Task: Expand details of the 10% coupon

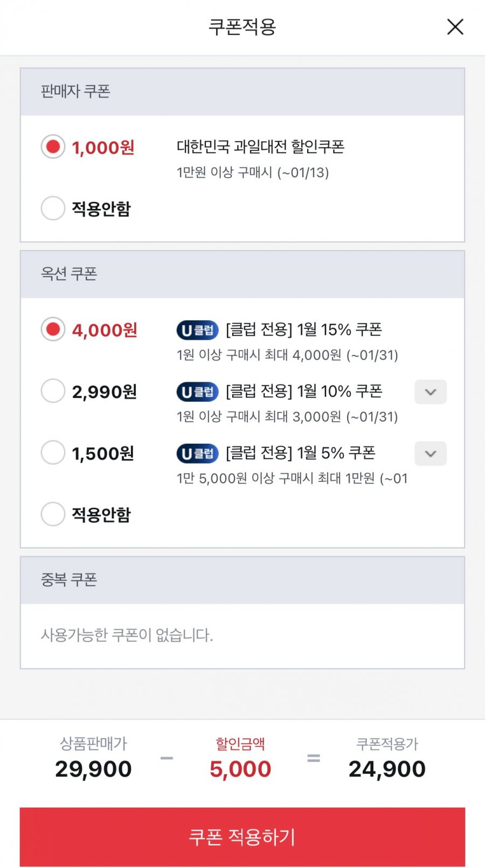Action: point(430,392)
